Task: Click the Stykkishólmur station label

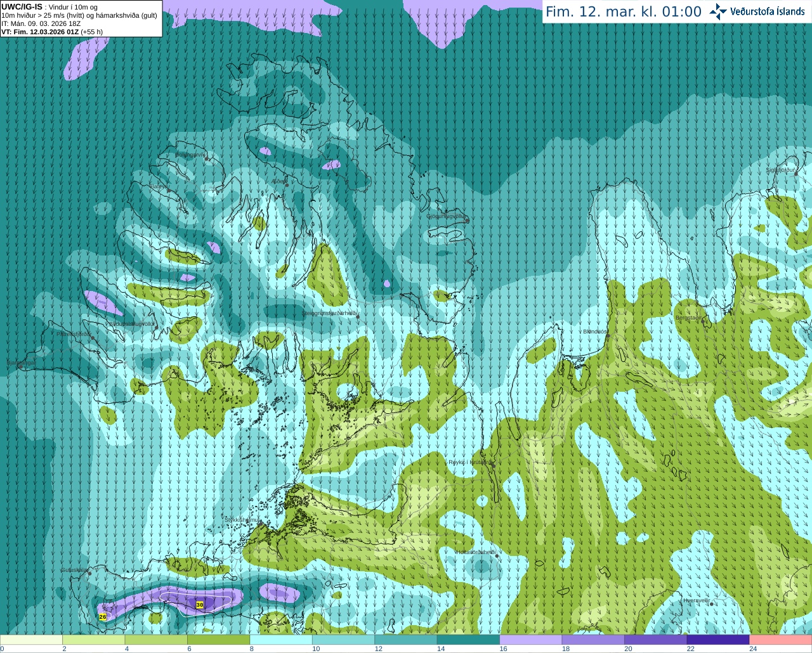Action: coord(242,519)
